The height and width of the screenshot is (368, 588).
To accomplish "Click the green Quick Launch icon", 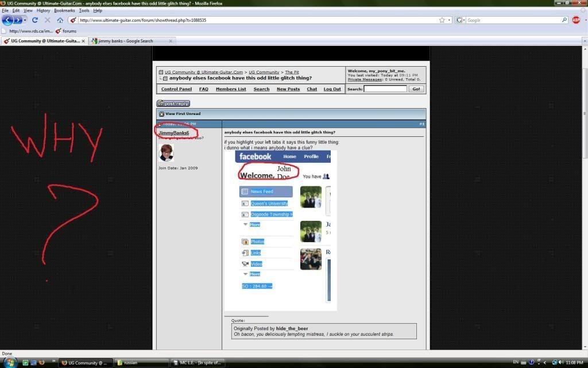I will [x=25, y=363].
